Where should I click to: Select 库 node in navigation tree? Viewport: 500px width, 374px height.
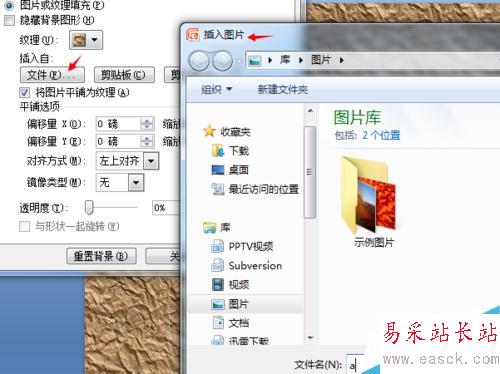tap(225, 228)
